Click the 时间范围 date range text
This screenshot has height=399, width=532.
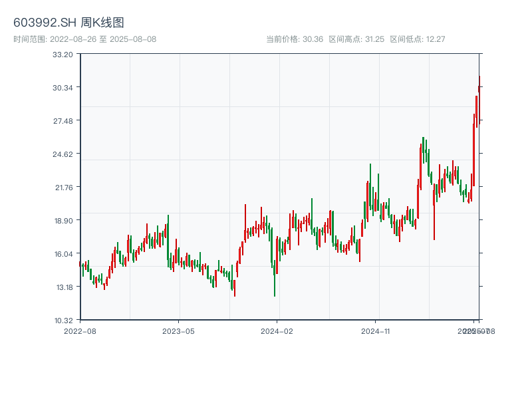click(x=84, y=39)
